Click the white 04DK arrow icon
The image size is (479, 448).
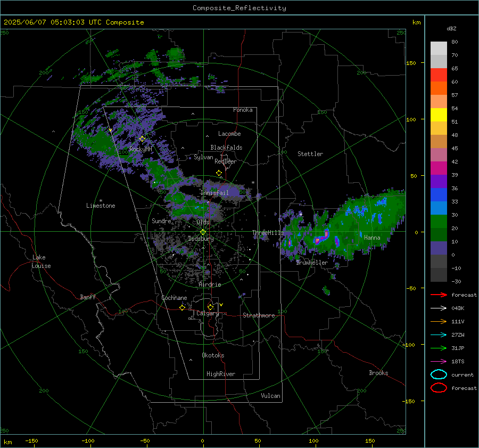[x=439, y=308]
